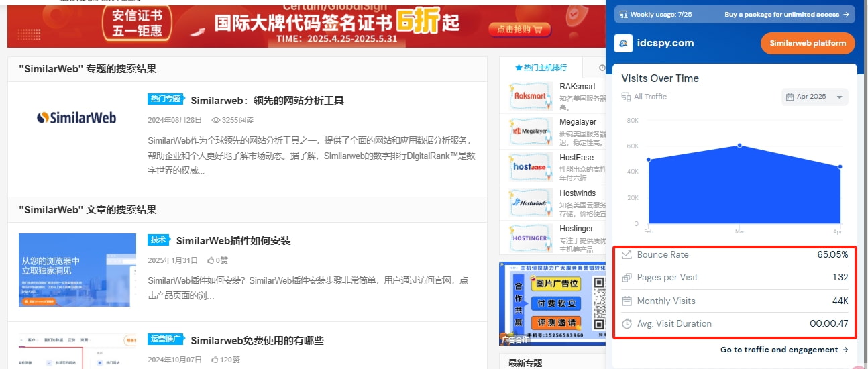Screen dimensions: 868x369
Task: Click the Avg. Visit Duration clock icon
Action: (x=627, y=323)
